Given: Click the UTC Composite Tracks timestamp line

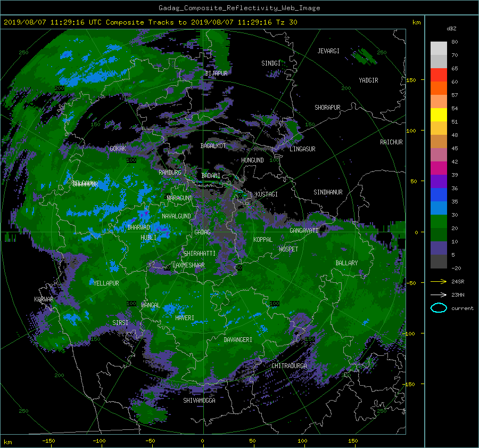Looking at the screenshot, I should (x=150, y=22).
